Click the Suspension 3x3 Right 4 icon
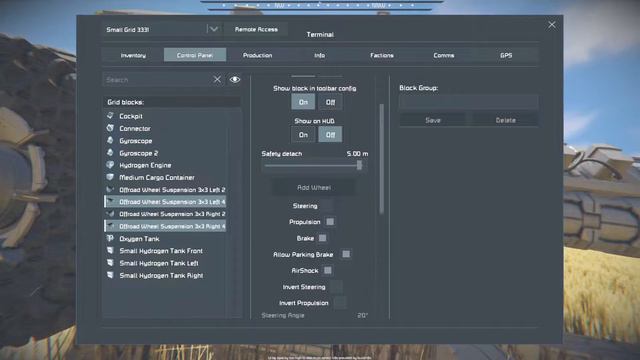640x360 pixels. pos(110,226)
